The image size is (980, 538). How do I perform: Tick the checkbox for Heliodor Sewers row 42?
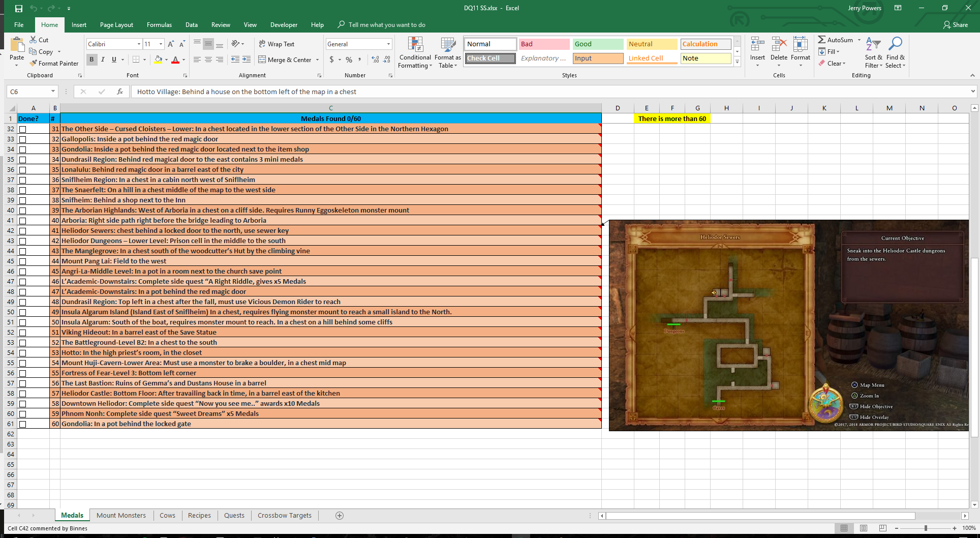point(22,231)
